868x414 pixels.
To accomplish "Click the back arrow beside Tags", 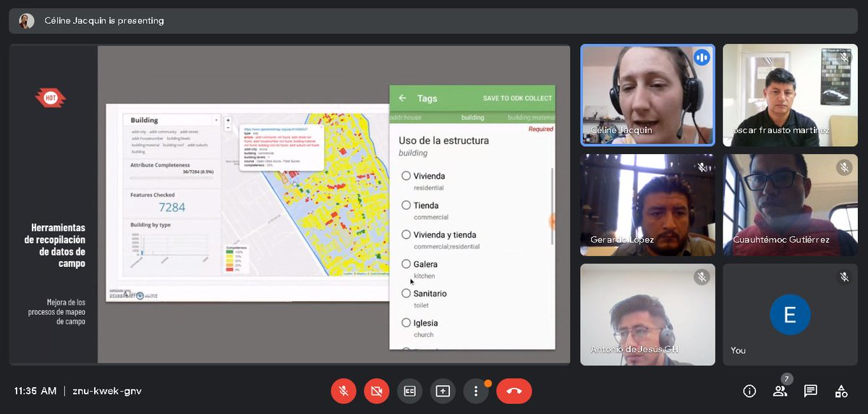I will 402,98.
